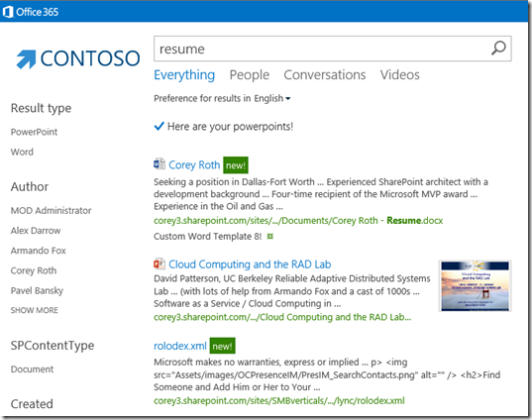Filter by author Armando Fox
The image size is (532, 420).
[39, 251]
